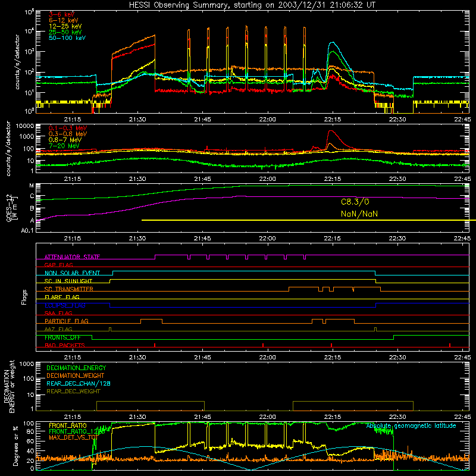Select the GAP_FLAG label
The height and width of the screenshot is (476, 476).
(x=58, y=265)
